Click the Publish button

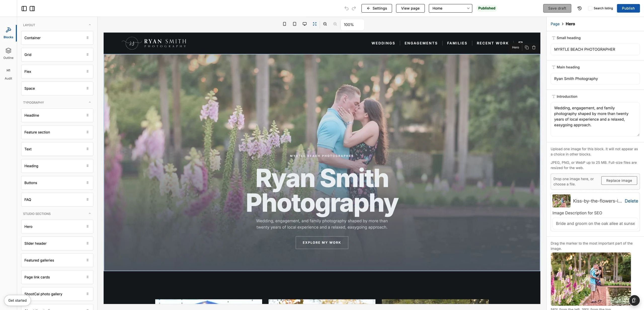pos(628,8)
